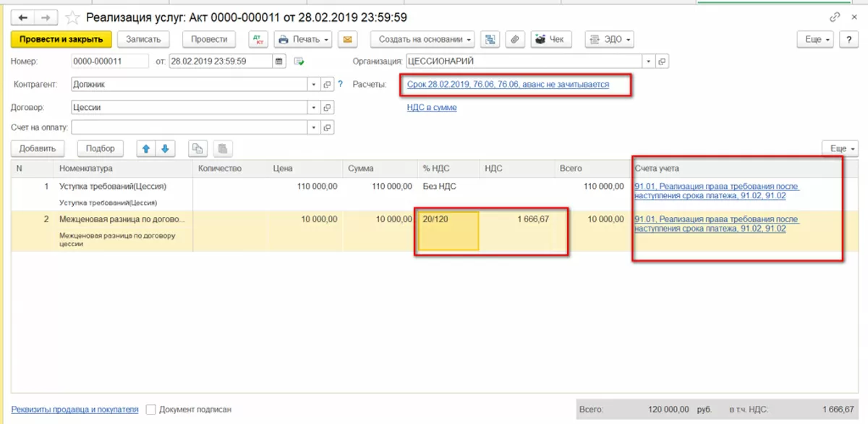Move table row up arrow
868x424 pixels.
pyautogui.click(x=146, y=148)
